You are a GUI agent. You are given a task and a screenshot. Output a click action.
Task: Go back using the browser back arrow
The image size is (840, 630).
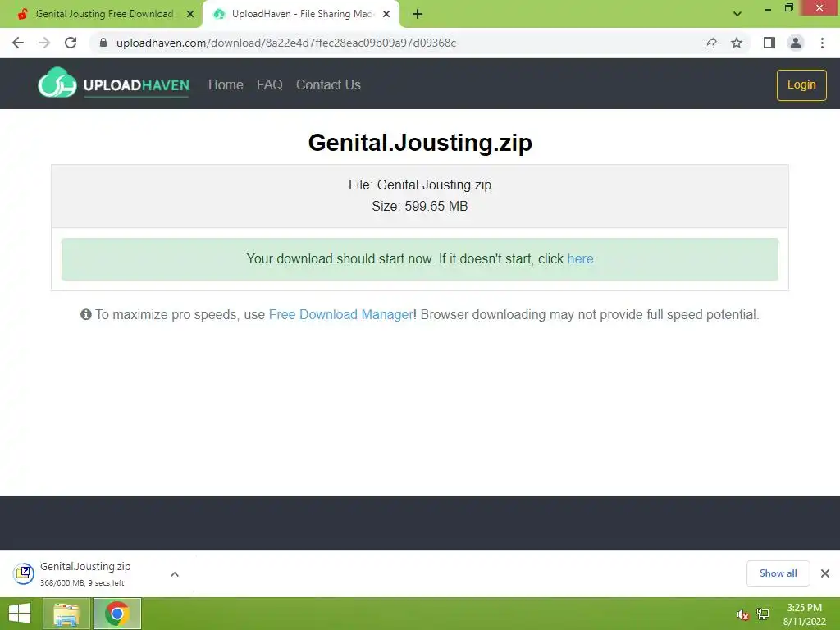(18, 43)
